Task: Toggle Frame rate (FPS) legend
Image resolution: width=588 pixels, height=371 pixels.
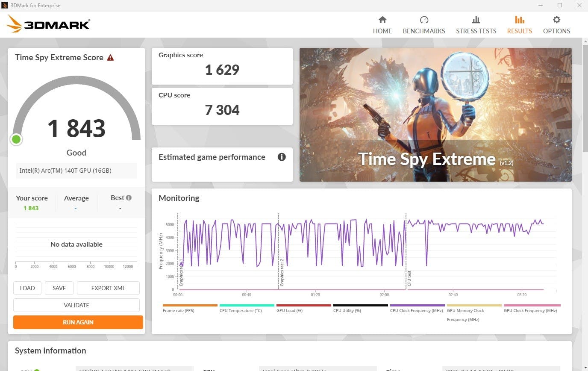Action: point(190,309)
